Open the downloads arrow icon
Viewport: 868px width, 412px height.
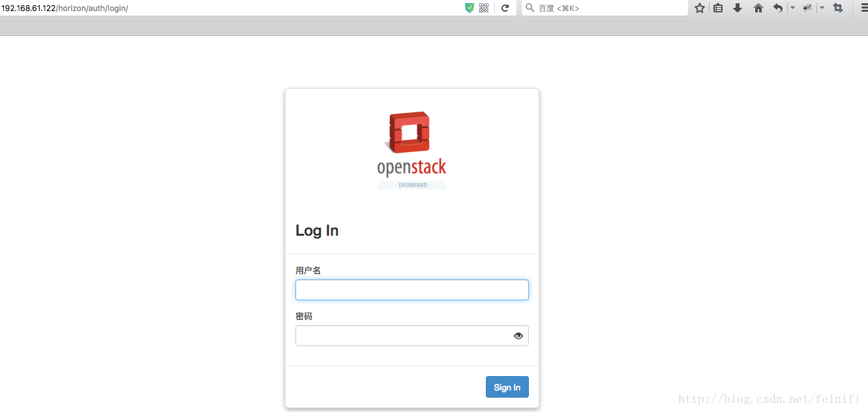(x=738, y=8)
